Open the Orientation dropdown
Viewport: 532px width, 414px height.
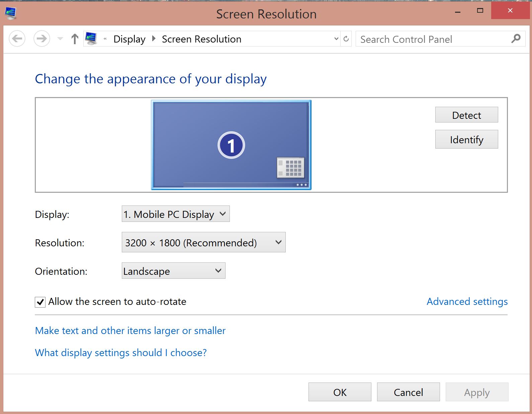pyautogui.click(x=173, y=271)
